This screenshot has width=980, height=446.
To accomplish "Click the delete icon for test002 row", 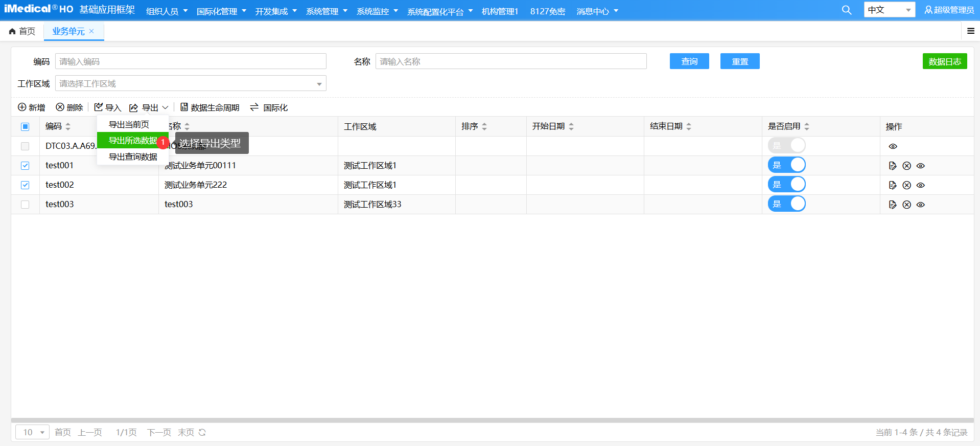I will [906, 185].
